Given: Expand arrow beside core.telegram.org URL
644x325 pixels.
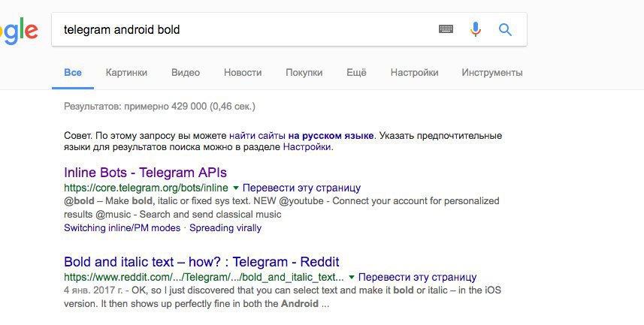Looking at the screenshot, I should pyautogui.click(x=235, y=187).
